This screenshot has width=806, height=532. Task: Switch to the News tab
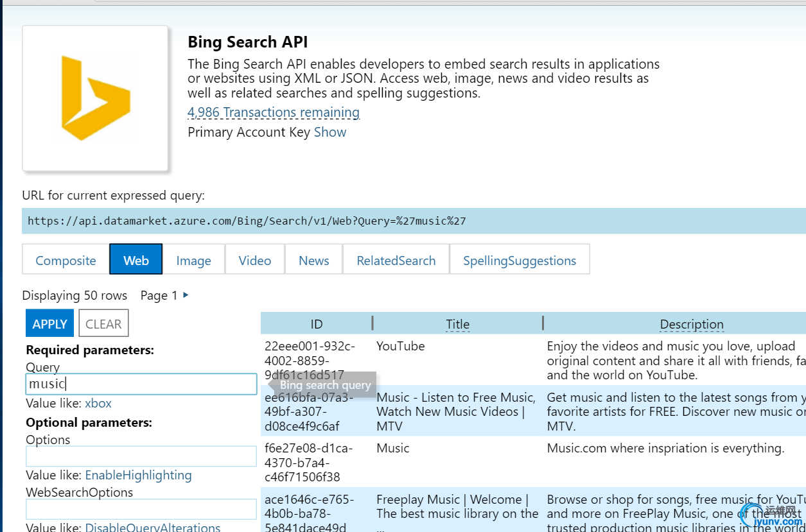314,260
